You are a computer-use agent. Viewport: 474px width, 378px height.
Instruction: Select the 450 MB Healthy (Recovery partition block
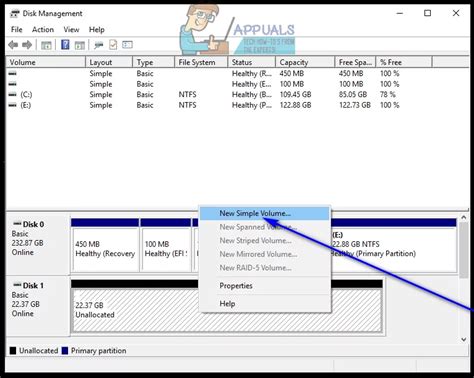pyautogui.click(x=105, y=245)
